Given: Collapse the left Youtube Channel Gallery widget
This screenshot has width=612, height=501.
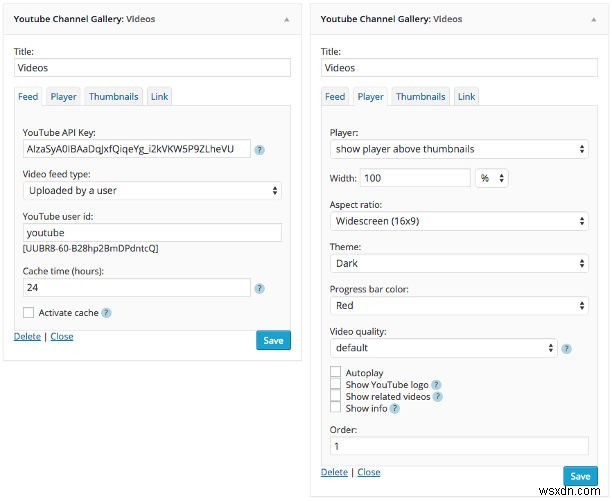Looking at the screenshot, I should pyautogui.click(x=286, y=20).
